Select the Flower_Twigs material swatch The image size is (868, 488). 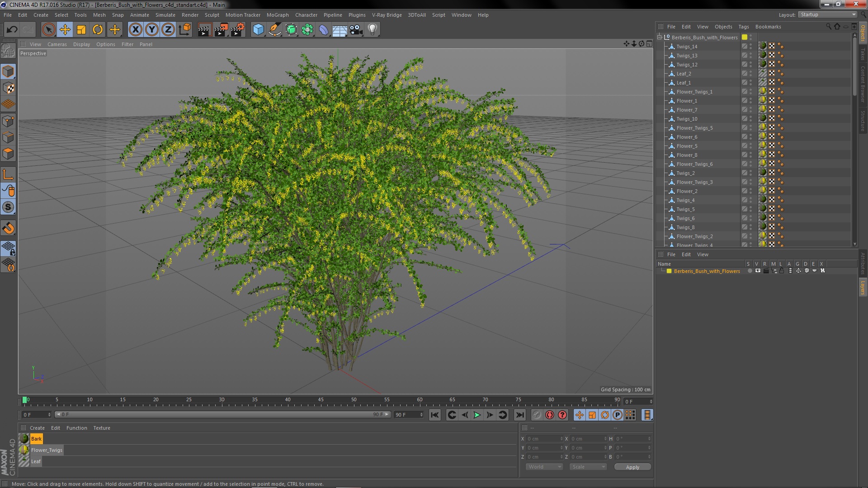point(24,450)
